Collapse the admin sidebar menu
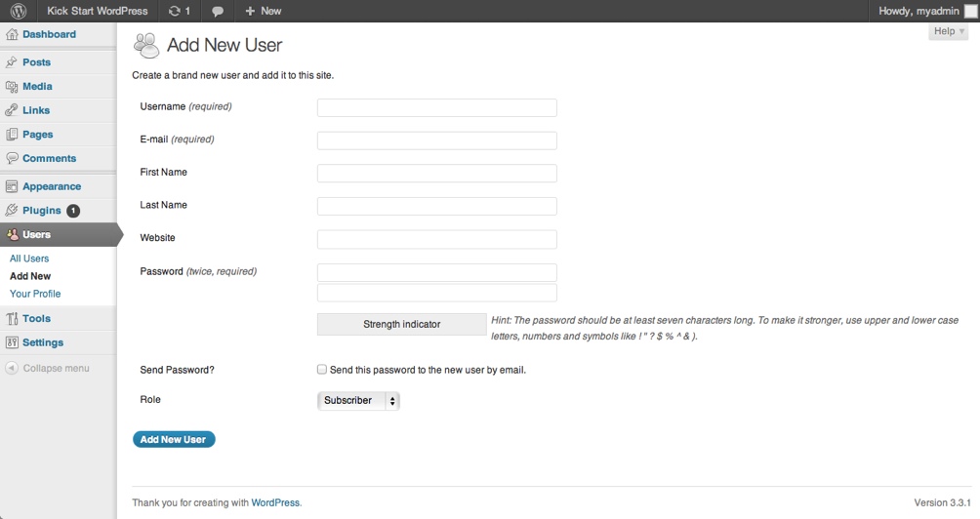 (48, 369)
